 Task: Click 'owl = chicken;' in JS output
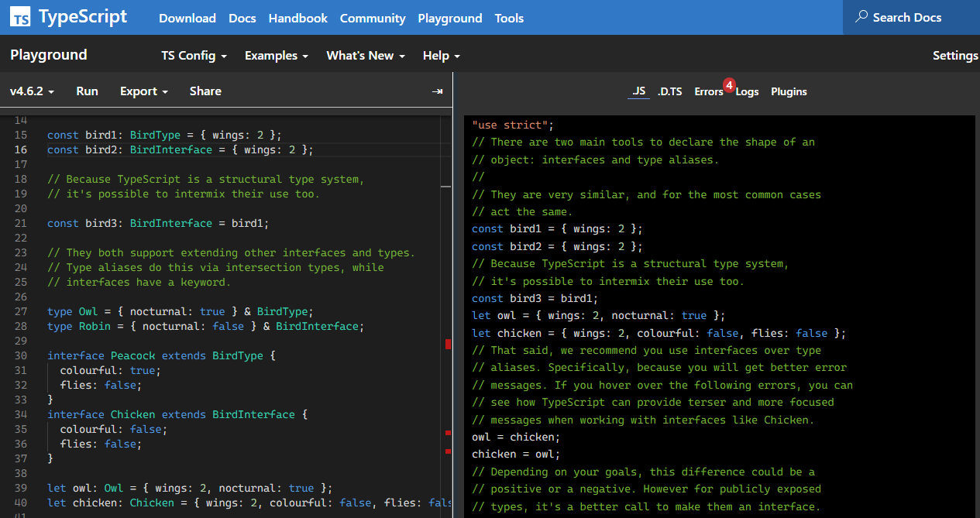pyautogui.click(x=516, y=437)
